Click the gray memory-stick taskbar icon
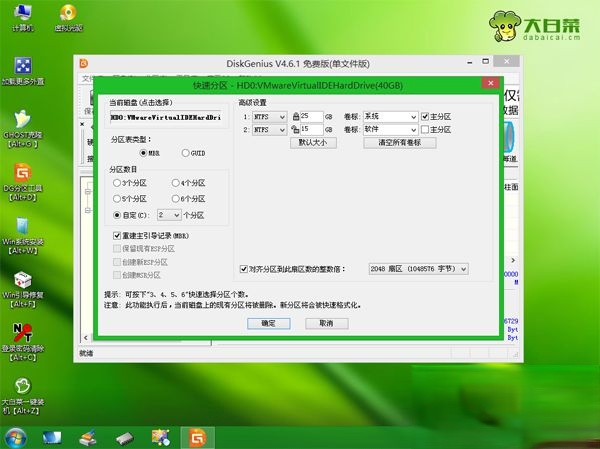The image size is (600, 449). 124,439
